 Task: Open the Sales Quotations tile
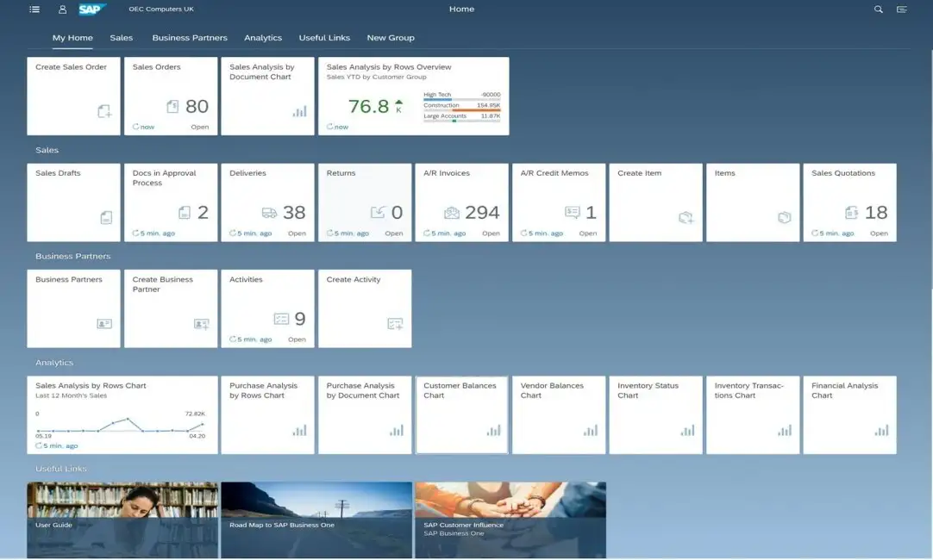click(849, 202)
